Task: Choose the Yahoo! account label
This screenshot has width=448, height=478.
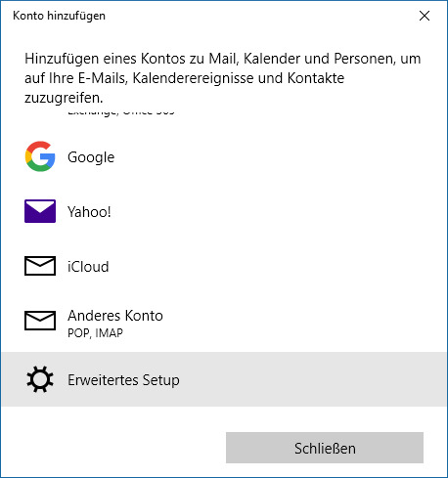Action: point(89,212)
